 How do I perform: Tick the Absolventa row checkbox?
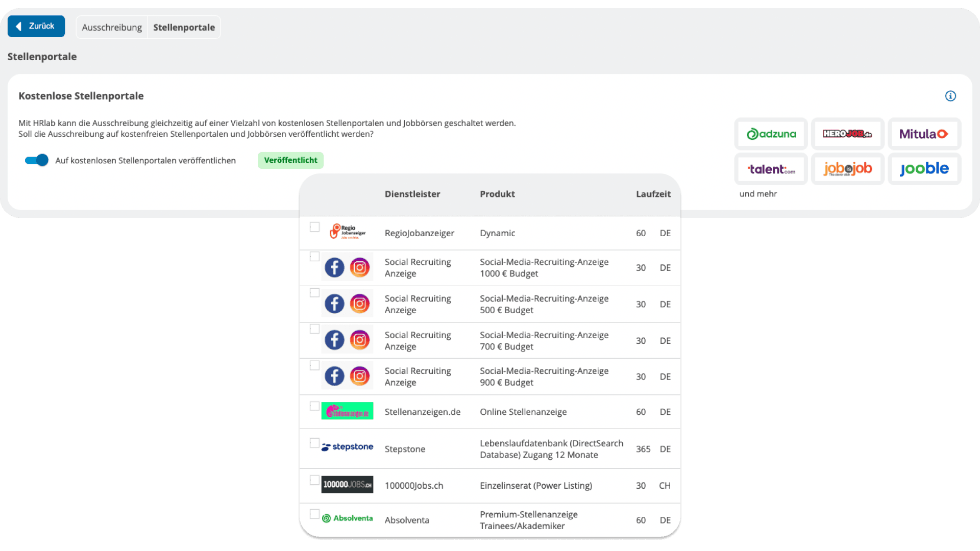314,514
